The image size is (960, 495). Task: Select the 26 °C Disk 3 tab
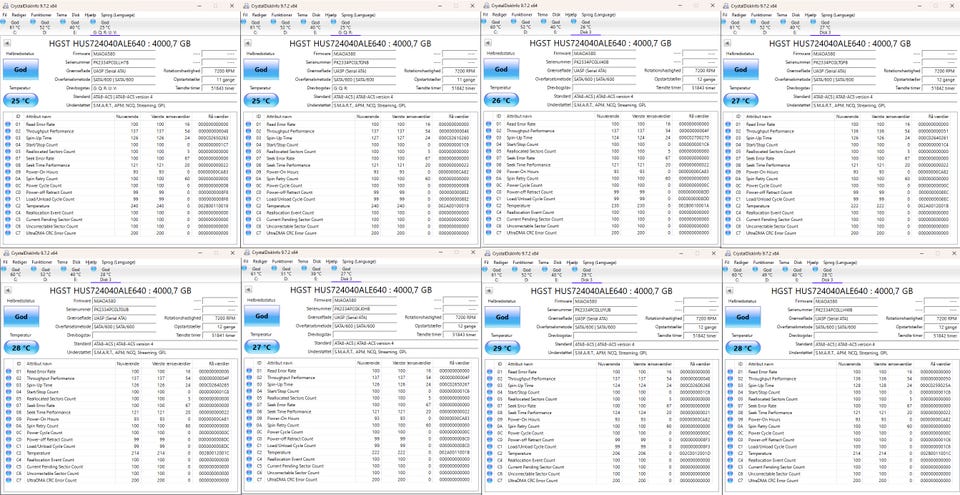(585, 25)
